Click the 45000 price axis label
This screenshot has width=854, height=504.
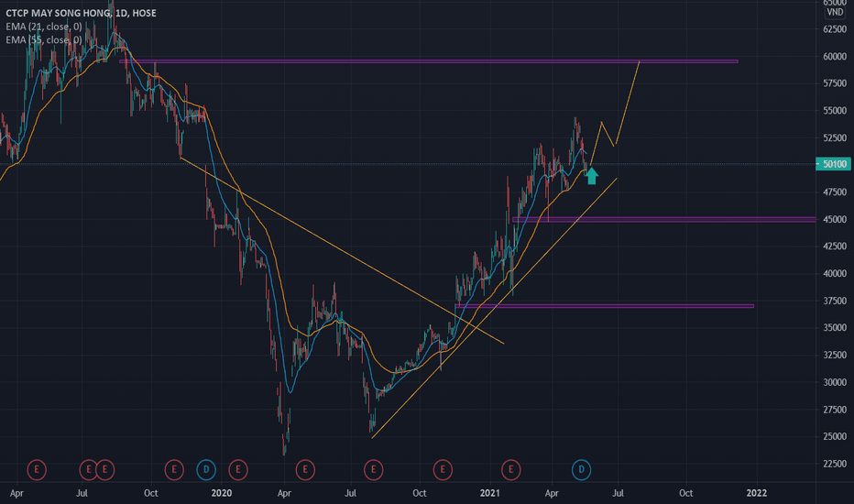pos(835,219)
